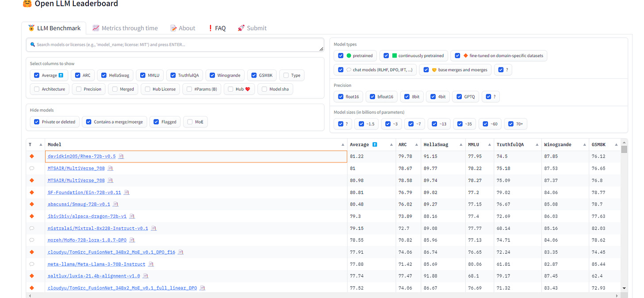Screen dimensions: 644x298
Task: Open the About tab
Action: [183, 28]
